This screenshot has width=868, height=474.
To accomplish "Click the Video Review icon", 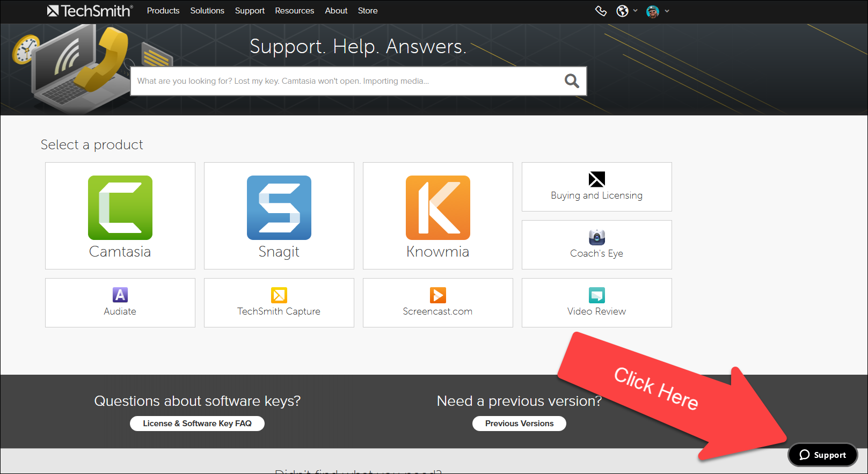I will tap(597, 295).
